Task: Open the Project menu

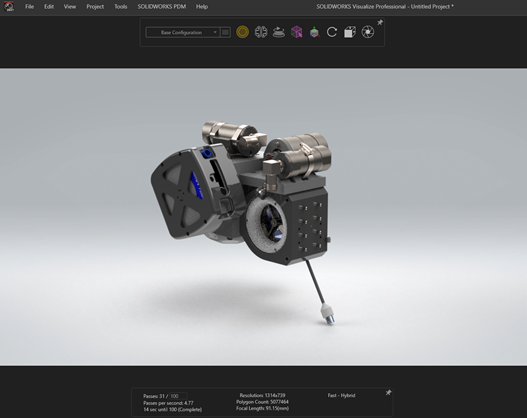Action: coord(95,6)
